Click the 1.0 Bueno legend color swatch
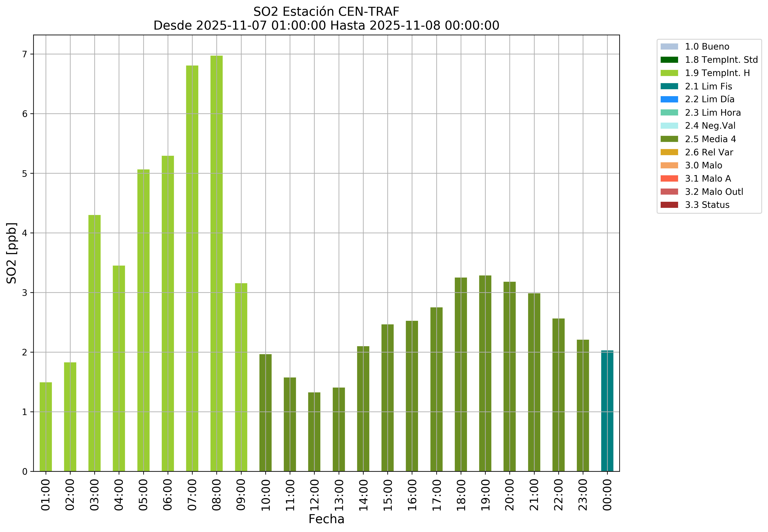 coord(669,46)
